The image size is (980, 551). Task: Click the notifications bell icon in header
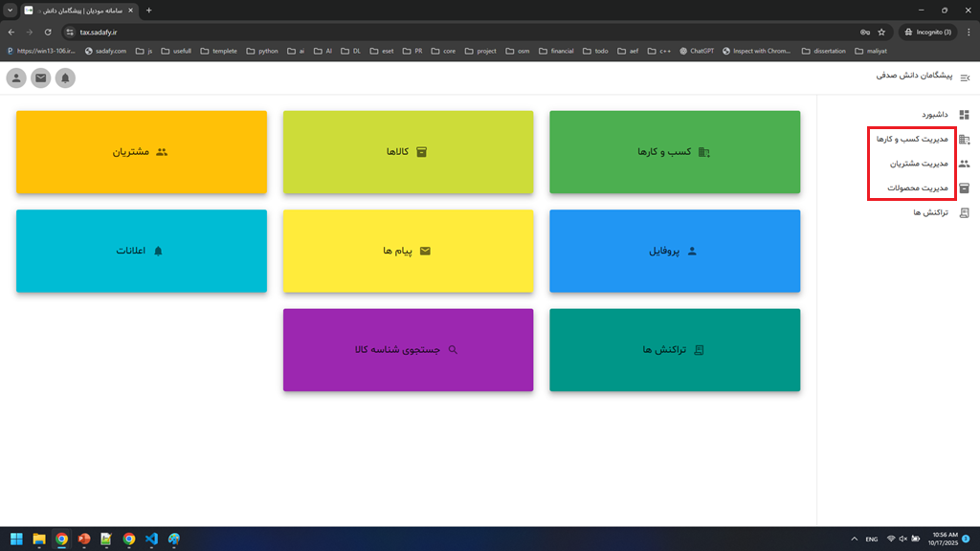pos(65,78)
